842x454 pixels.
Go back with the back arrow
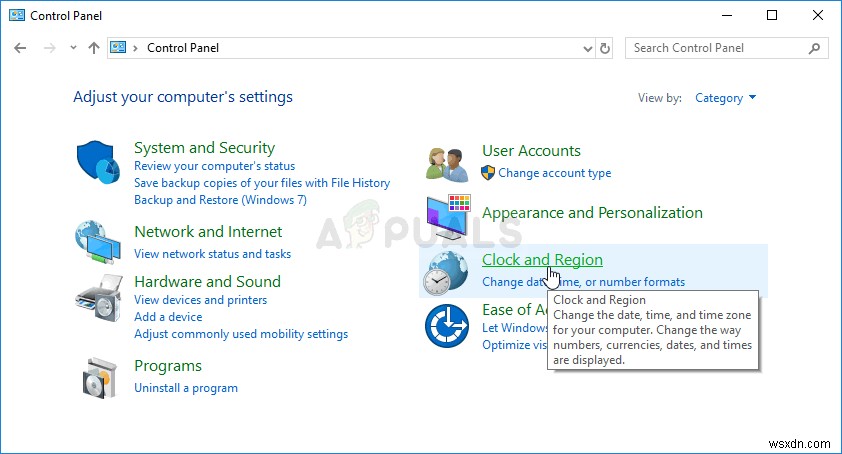click(x=20, y=48)
